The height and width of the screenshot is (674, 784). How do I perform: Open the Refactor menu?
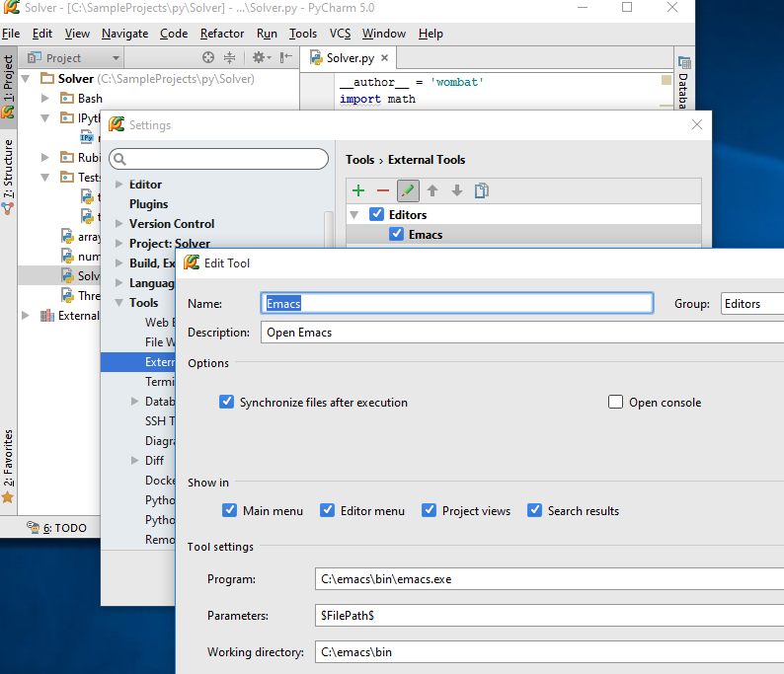222,34
